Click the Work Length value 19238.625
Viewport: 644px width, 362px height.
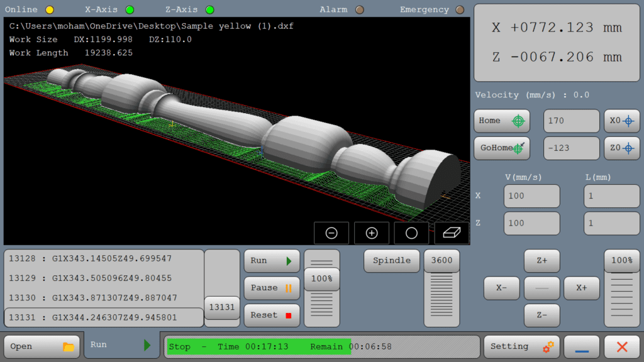click(108, 53)
